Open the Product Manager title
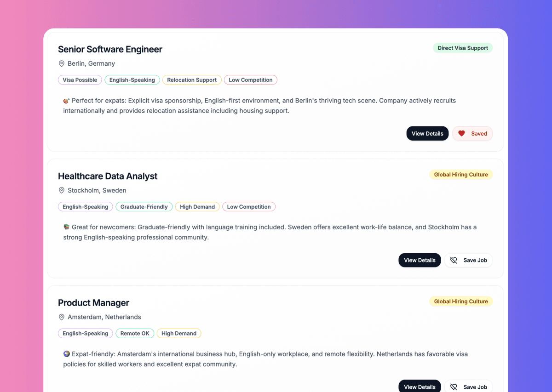 [93, 303]
